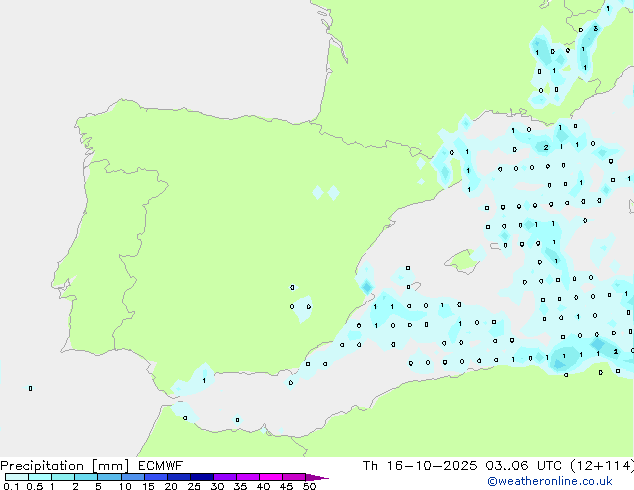The height and width of the screenshot is (490, 634).
Task: Click the legend value label '50'
Action: 309,486
